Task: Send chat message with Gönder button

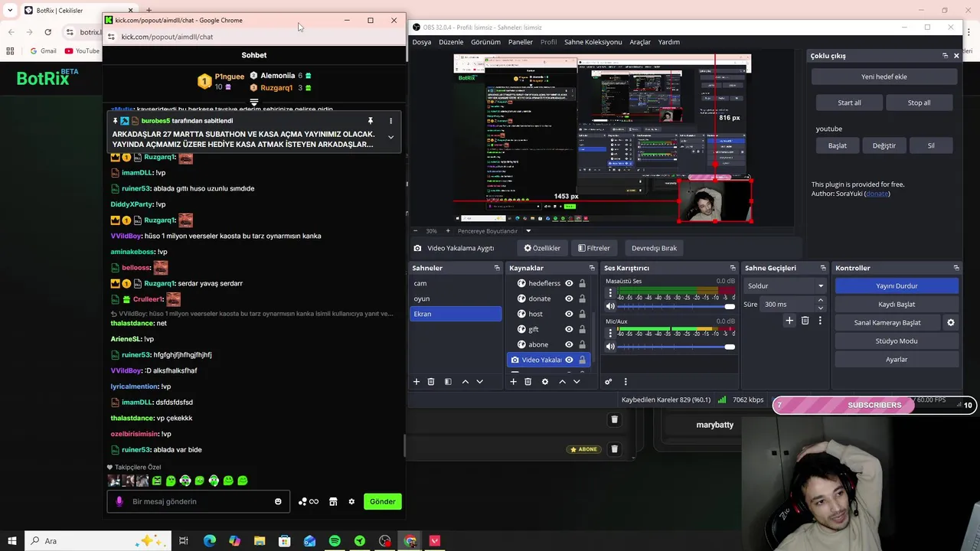Action: pos(382,501)
